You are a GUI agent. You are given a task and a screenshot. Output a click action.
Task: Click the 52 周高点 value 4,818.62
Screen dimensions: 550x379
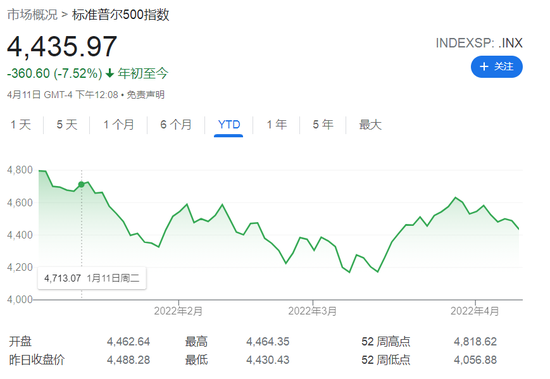(475, 341)
